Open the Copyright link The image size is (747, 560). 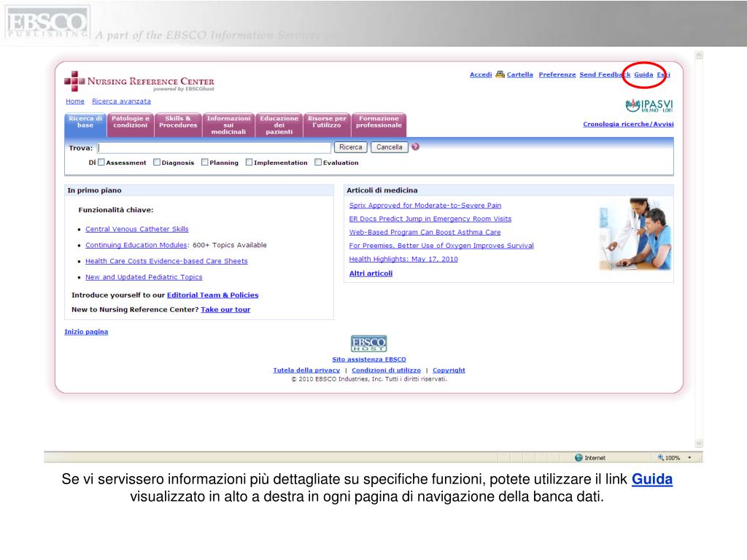coord(449,370)
